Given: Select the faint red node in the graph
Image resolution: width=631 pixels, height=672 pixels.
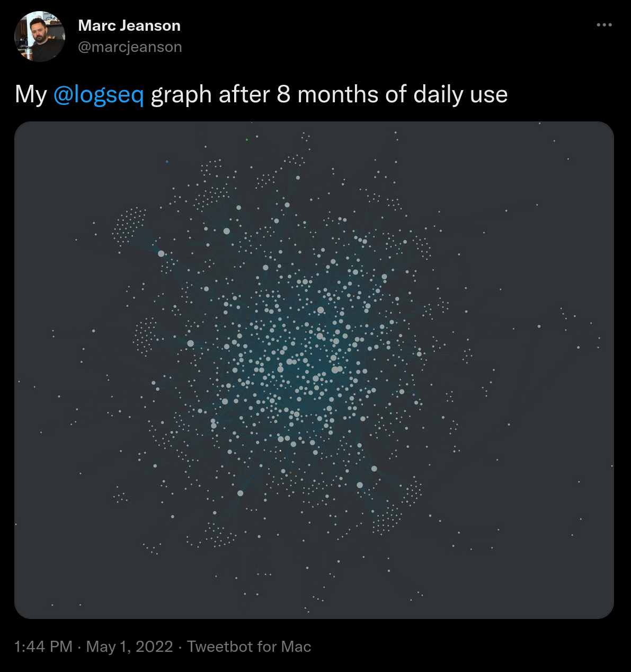Looking at the screenshot, I should (x=290, y=473).
